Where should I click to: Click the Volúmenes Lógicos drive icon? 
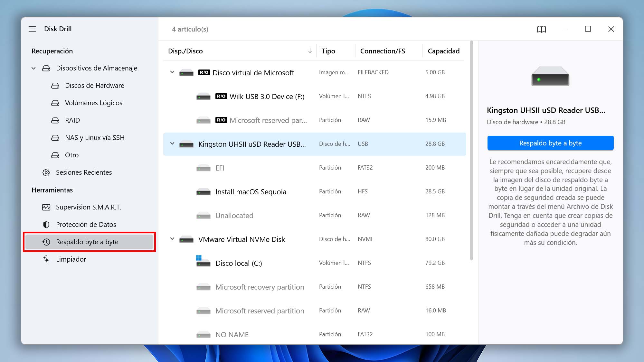(55, 103)
